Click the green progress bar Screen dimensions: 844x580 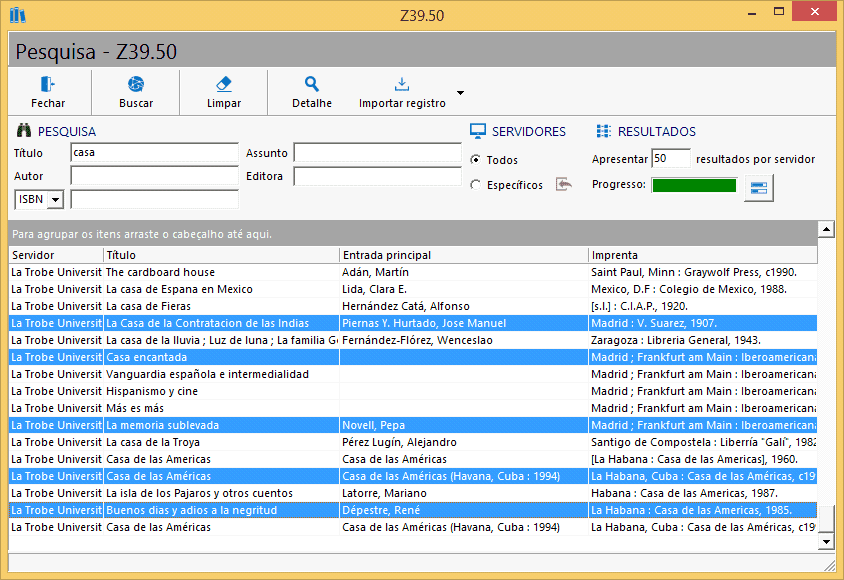coord(694,185)
